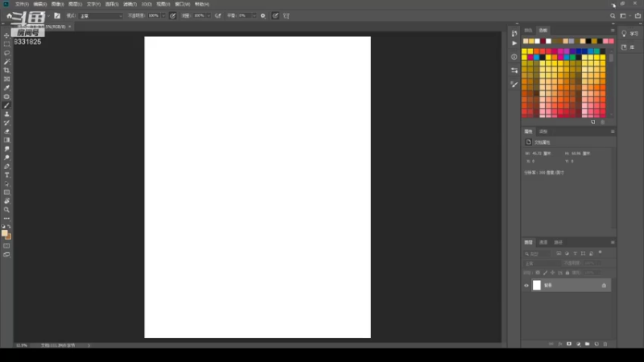The height and width of the screenshot is (362, 644).
Task: Select the Hand tool
Action: pyautogui.click(x=6, y=200)
